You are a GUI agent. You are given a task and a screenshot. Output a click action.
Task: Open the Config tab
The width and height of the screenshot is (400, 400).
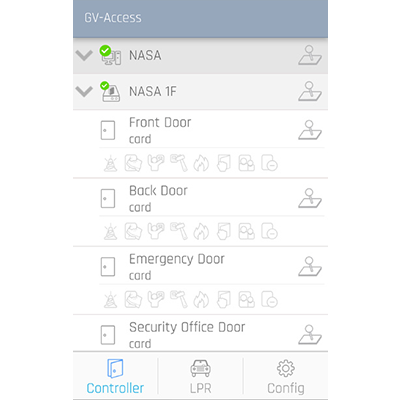(x=286, y=376)
